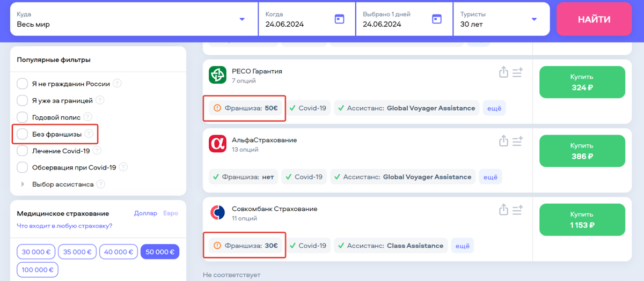Open the Куда destination dropdown
Screen dimensions: 644x281
point(134,19)
